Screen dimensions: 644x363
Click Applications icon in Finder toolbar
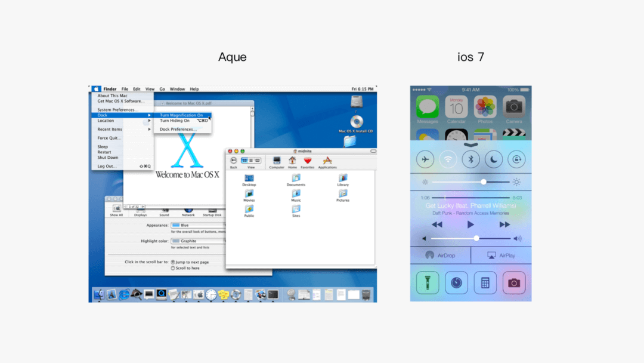click(x=327, y=162)
